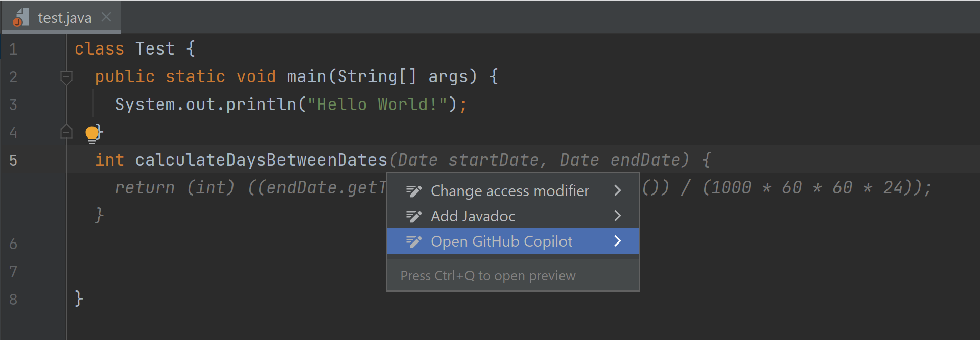Screen dimensions: 980x340
Task: Click the fold end marker on line 4
Action: [x=66, y=132]
